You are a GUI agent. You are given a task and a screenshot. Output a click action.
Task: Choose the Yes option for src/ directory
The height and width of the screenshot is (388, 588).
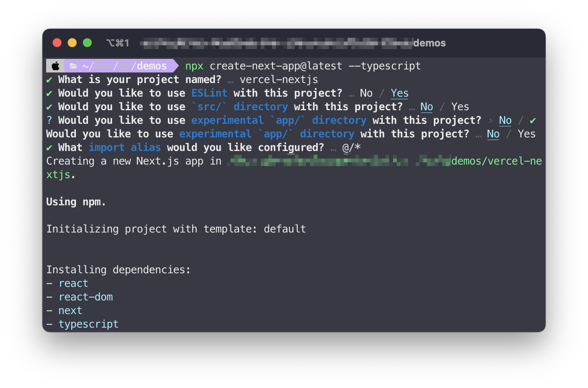(460, 107)
